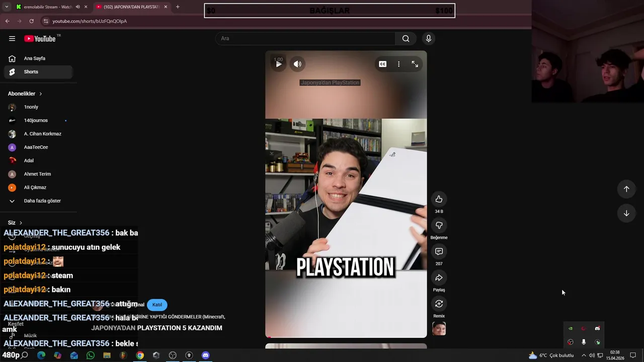Viewport: 644px width, 362px height.
Task: Mute the erenolabilir Stream tab audio
Action: tap(77, 7)
